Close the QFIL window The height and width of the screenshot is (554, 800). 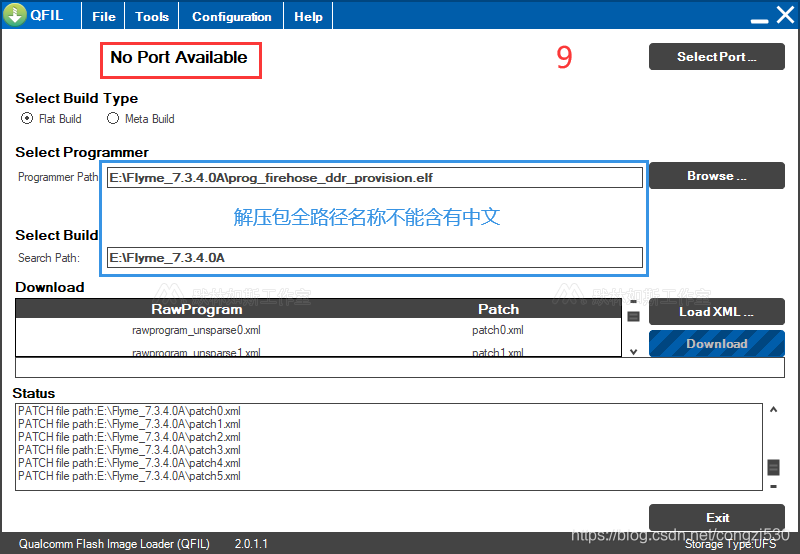point(785,15)
